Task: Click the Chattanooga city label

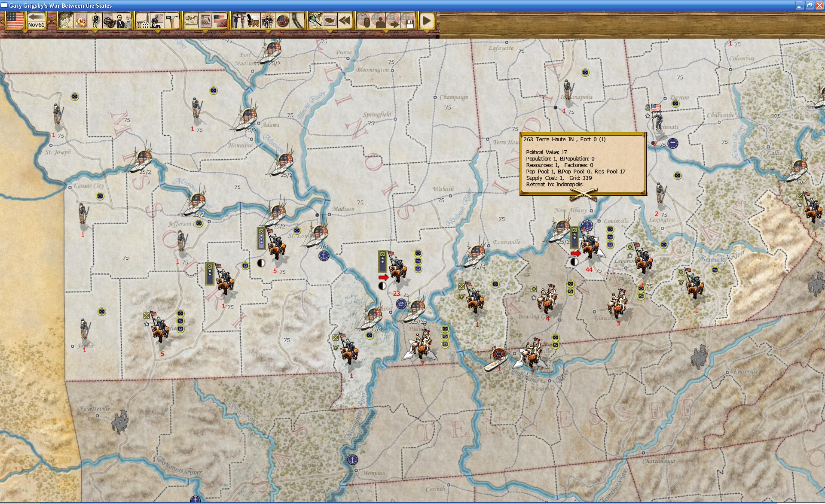Action: click(x=658, y=461)
